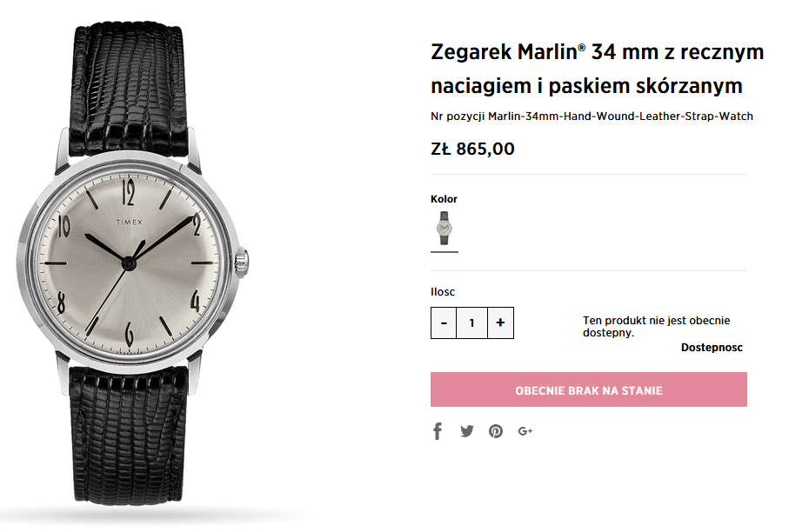Share product on Facebook
This screenshot has height=532, width=809.
pos(438,431)
